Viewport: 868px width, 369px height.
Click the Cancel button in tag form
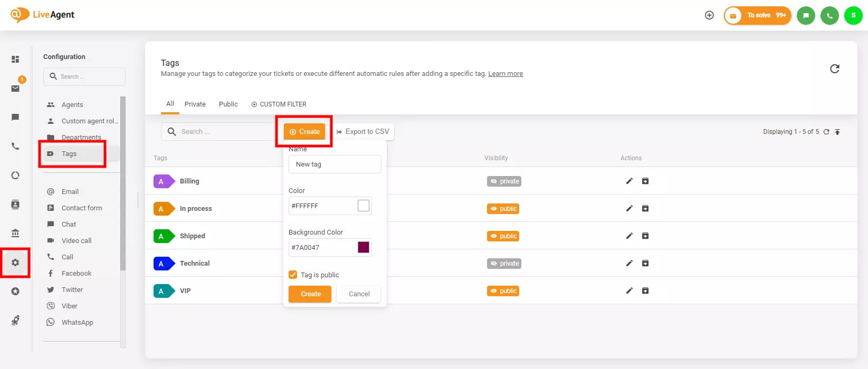point(359,294)
